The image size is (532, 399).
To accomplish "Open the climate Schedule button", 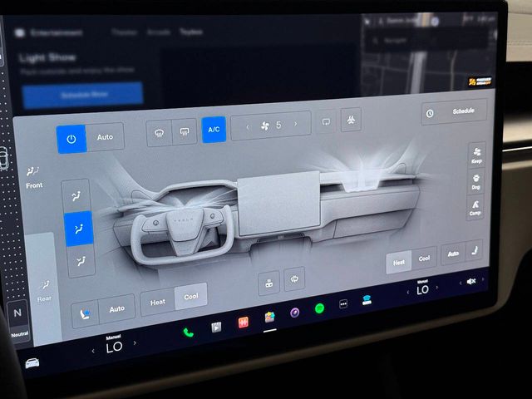I will pyautogui.click(x=454, y=111).
